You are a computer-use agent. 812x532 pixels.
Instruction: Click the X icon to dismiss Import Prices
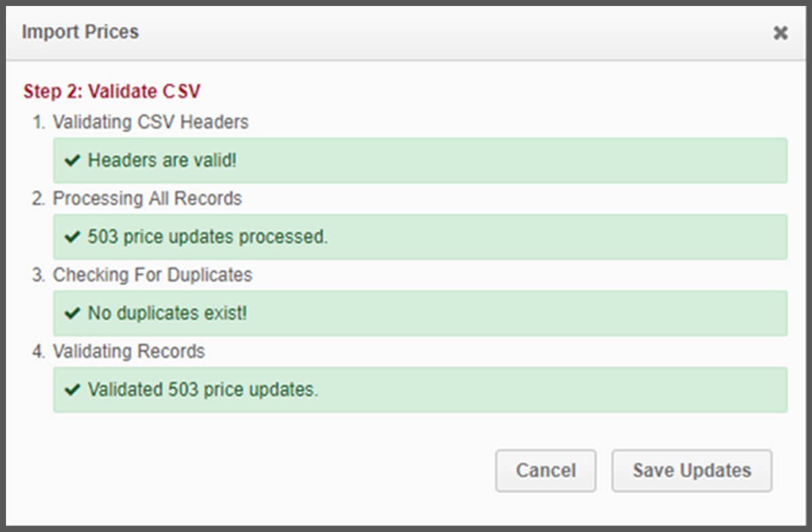point(781,32)
